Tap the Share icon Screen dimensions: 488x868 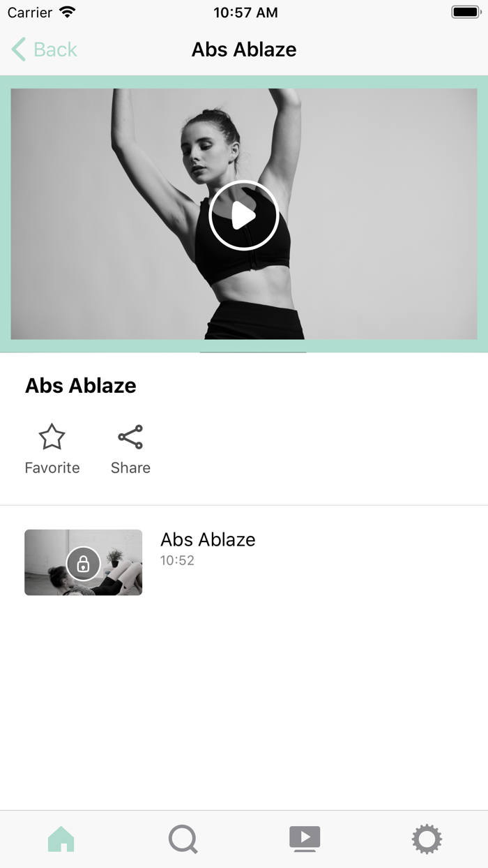point(130,437)
